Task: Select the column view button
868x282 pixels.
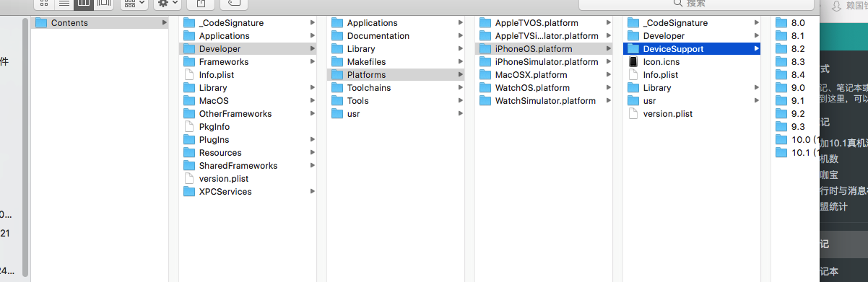Action: [84, 3]
